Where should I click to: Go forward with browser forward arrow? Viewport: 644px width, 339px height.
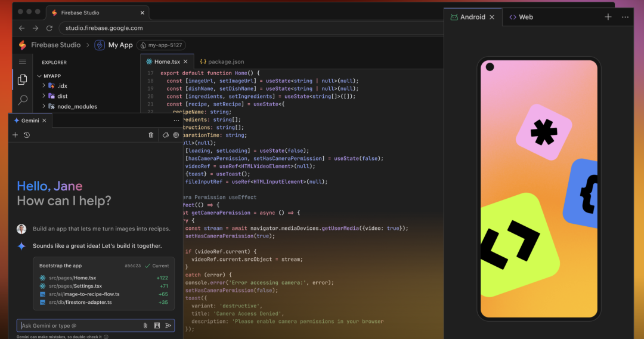pyautogui.click(x=35, y=28)
